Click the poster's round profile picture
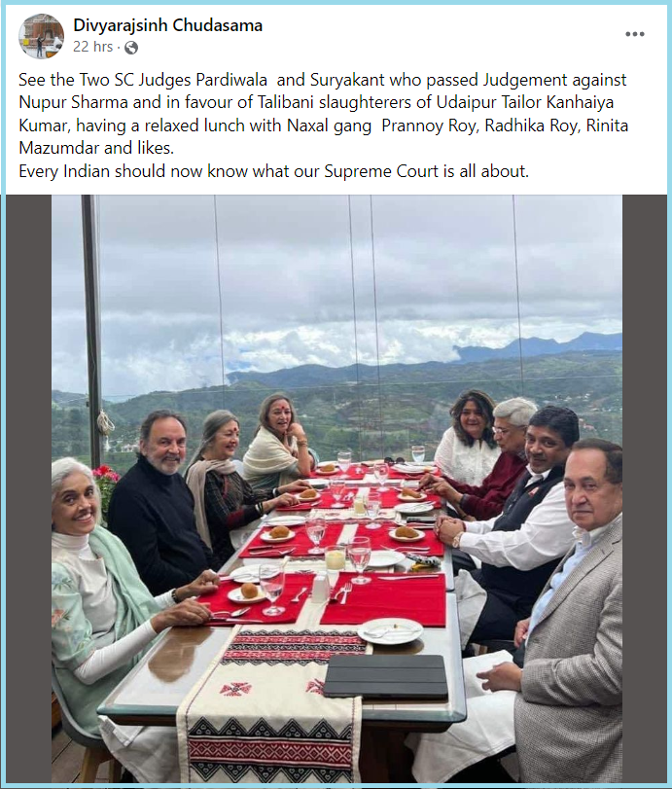This screenshot has height=789, width=672. click(x=41, y=36)
